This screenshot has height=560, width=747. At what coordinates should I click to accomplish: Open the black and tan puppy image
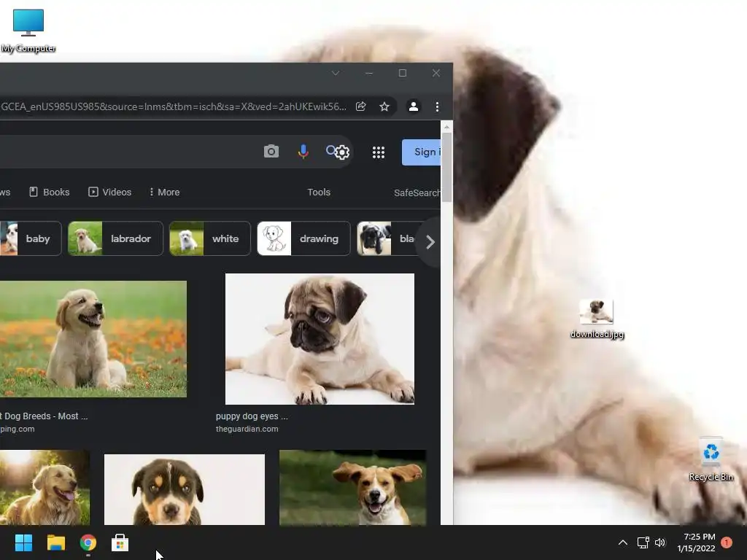point(185,489)
